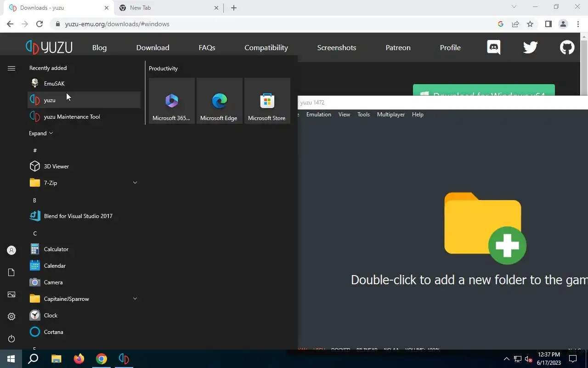
Task: Open notification center on taskbar
Action: [x=573, y=359]
